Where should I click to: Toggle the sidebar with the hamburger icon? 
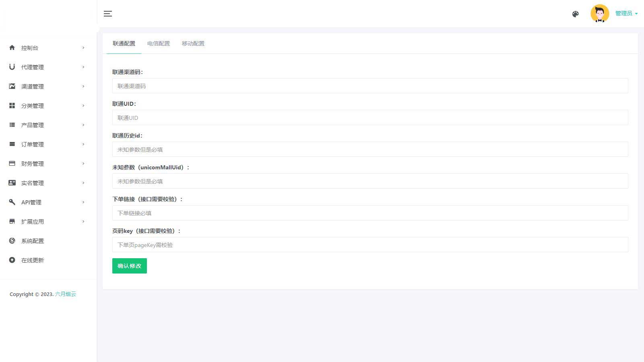(108, 14)
